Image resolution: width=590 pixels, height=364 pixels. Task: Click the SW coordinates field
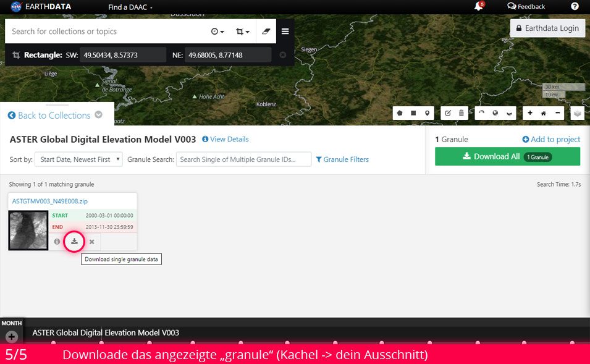click(123, 55)
